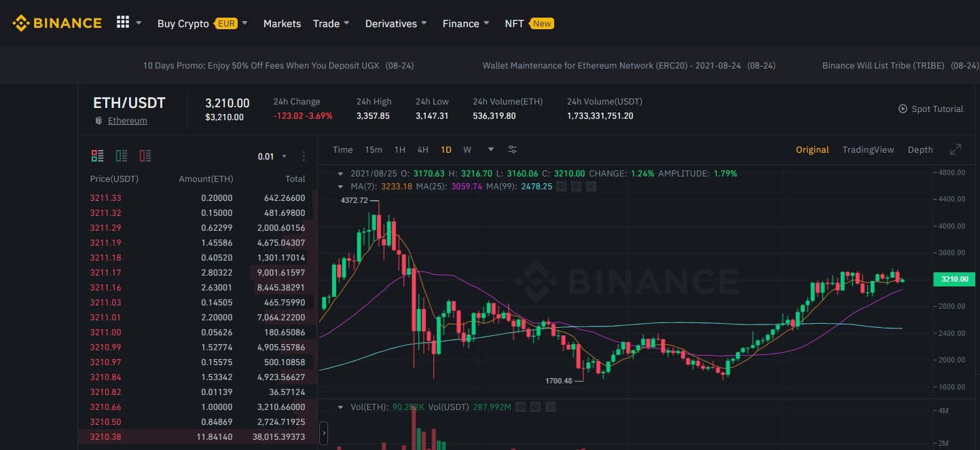Select the 1D chart interval
Screen dimensions: 980x450
click(x=446, y=149)
